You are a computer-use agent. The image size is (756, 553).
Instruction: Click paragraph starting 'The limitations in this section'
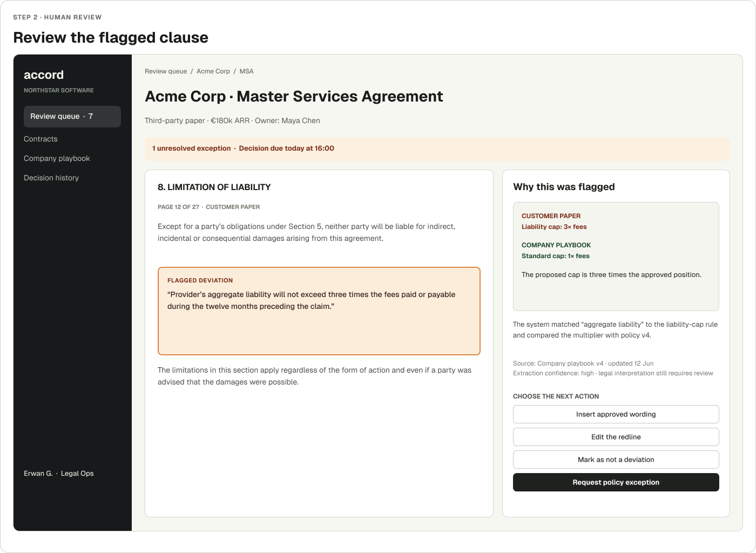[x=314, y=376]
